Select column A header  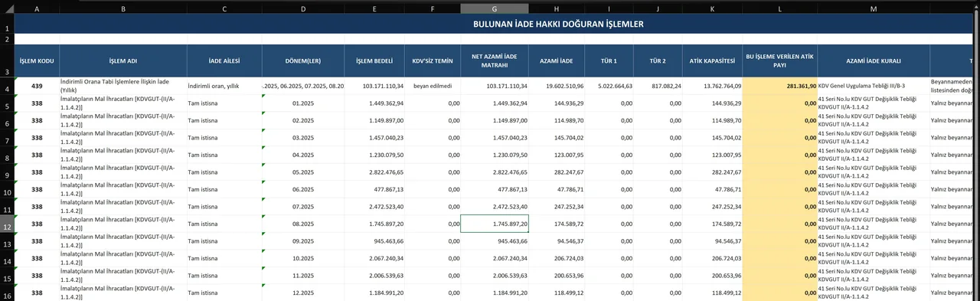pyautogui.click(x=37, y=8)
